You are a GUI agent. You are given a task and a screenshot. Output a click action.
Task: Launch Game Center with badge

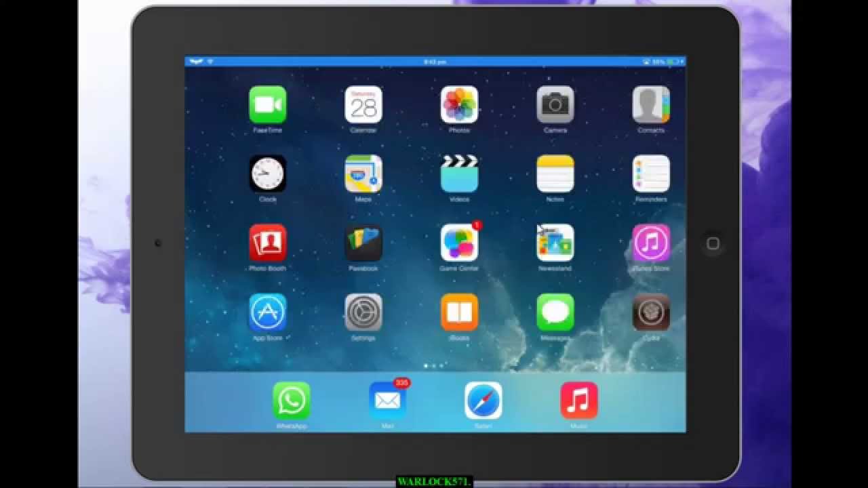(x=459, y=243)
